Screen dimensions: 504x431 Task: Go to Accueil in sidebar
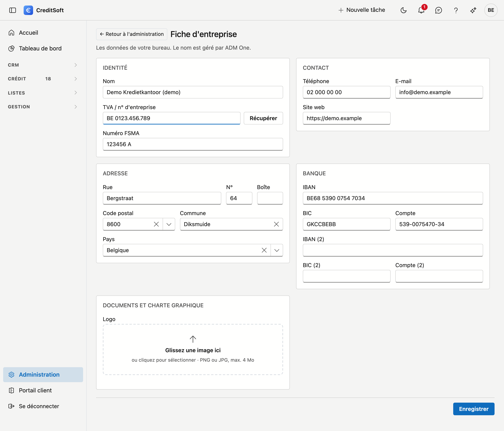coord(43,33)
